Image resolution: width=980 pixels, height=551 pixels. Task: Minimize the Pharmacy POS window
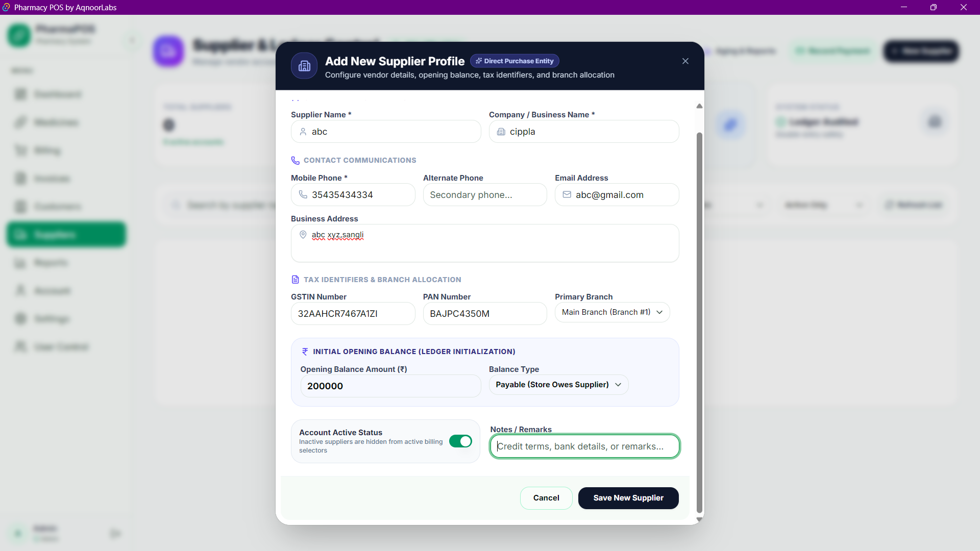point(904,7)
